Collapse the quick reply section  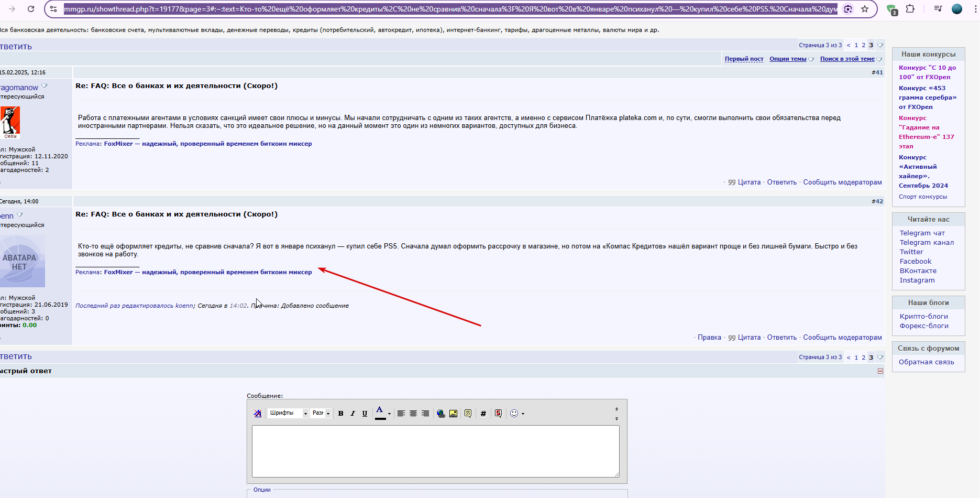(x=880, y=371)
